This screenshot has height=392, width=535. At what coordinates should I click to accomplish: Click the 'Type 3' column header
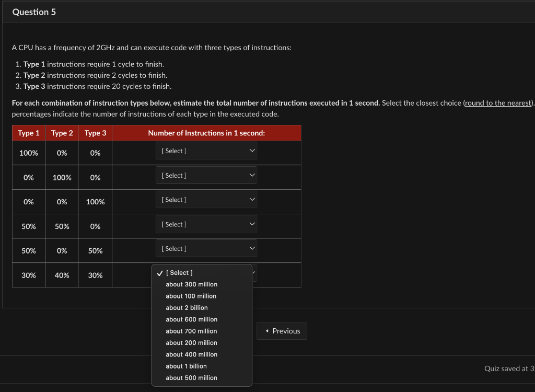click(96, 133)
